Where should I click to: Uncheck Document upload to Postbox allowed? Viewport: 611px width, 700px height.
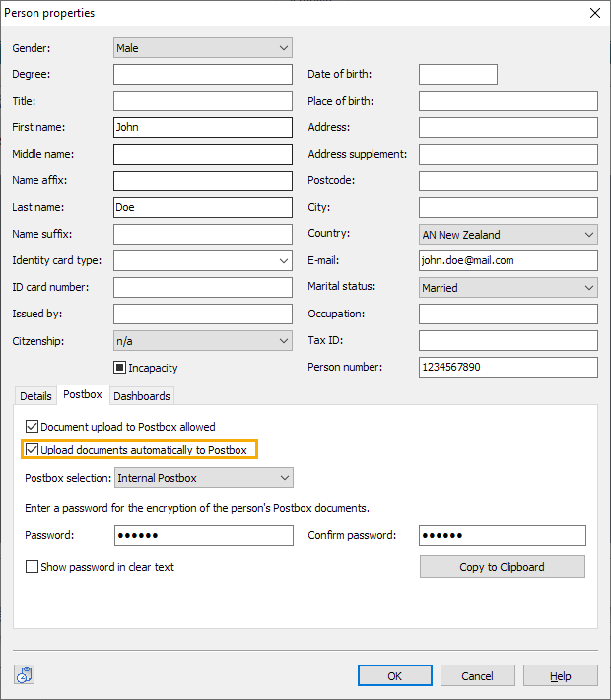[x=33, y=427]
